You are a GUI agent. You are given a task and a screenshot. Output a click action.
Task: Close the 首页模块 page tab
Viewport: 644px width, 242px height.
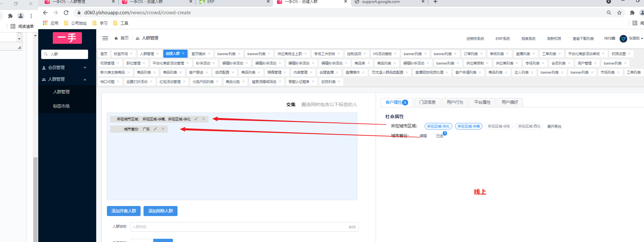[x=209, y=54]
